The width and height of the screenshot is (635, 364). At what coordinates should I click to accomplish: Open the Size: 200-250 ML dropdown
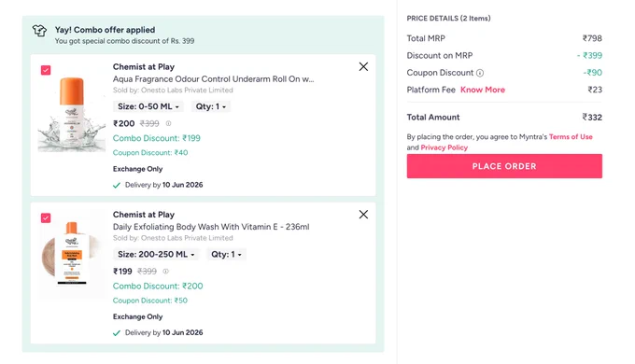tap(156, 254)
